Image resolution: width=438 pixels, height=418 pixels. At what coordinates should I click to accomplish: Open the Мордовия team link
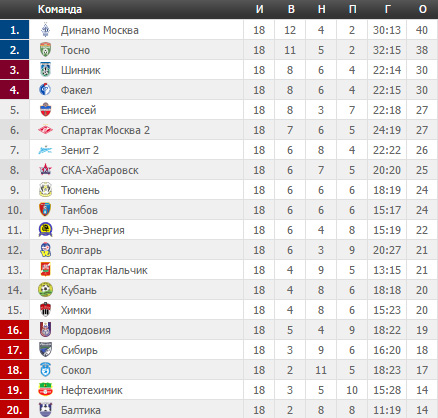pyautogui.click(x=86, y=330)
